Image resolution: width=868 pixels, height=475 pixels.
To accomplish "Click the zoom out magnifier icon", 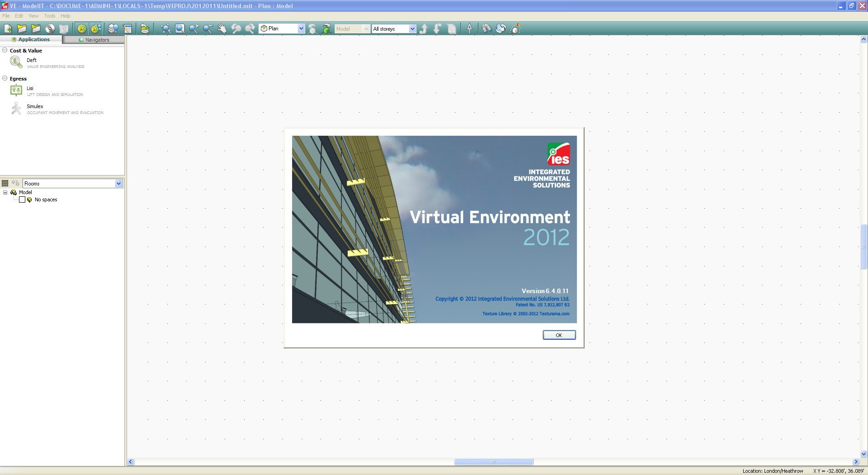I will coord(208,28).
